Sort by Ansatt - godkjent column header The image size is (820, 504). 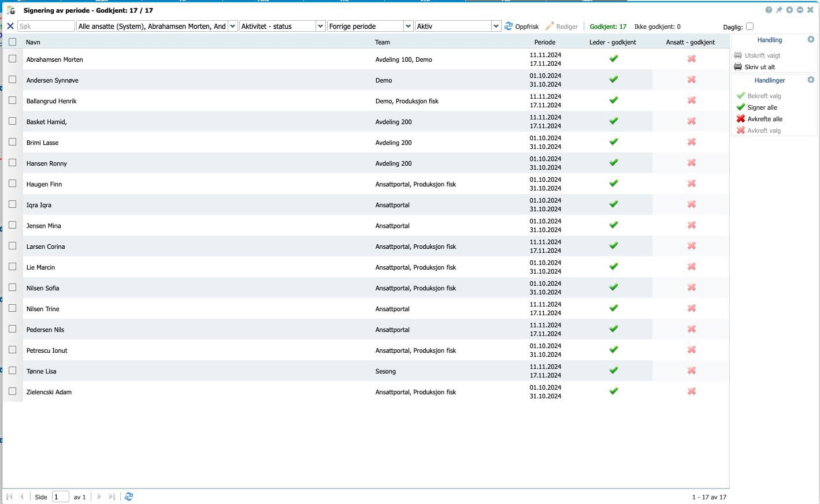point(691,42)
